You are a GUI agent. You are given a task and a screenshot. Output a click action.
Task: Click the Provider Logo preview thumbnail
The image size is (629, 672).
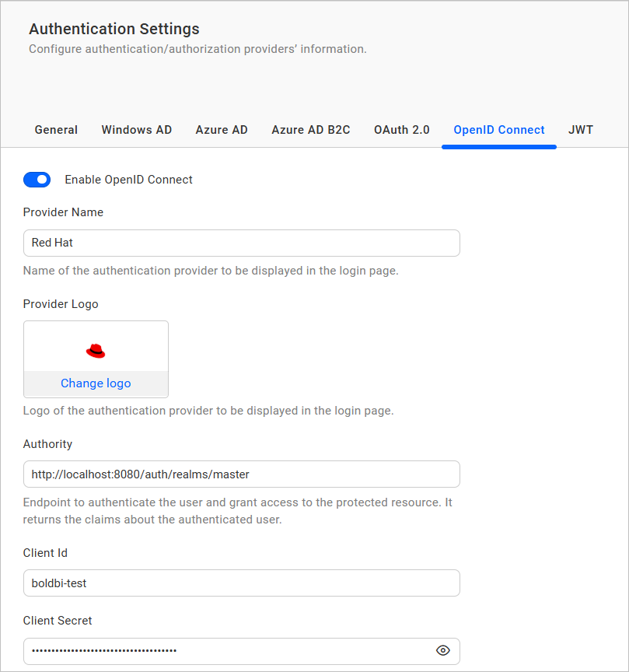95,349
